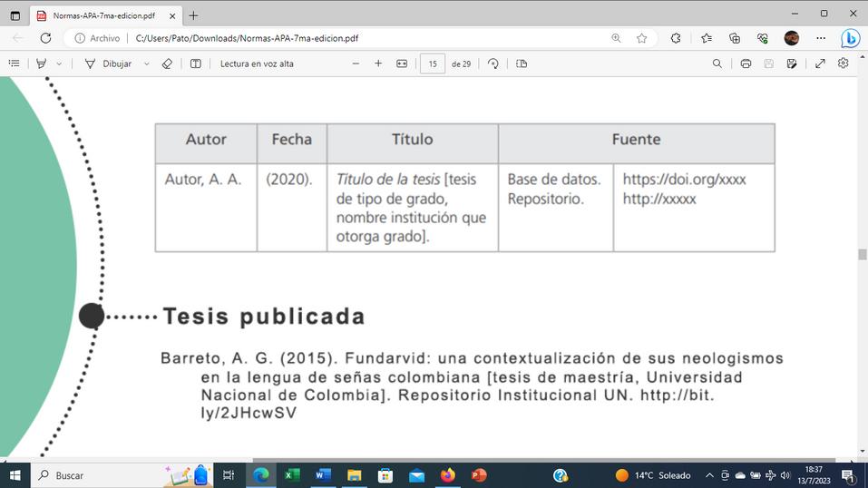Print the PDF document
868x488 pixels.
[x=746, y=63]
